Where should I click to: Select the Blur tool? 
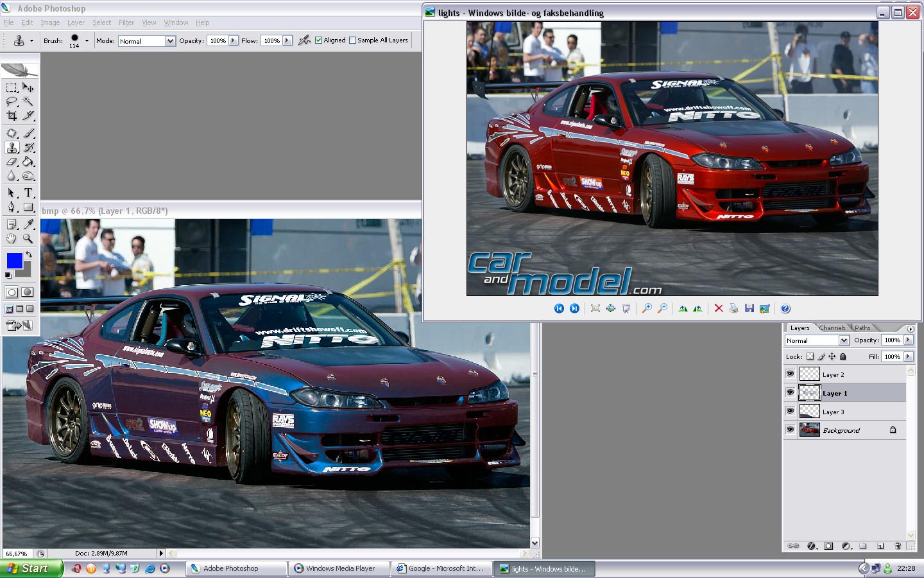click(x=12, y=175)
